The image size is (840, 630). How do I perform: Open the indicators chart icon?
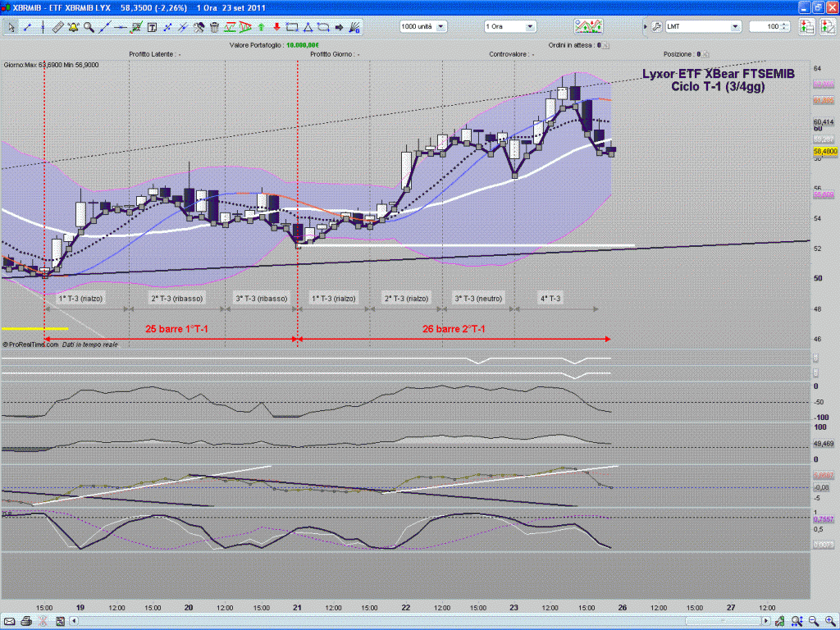[x=588, y=26]
